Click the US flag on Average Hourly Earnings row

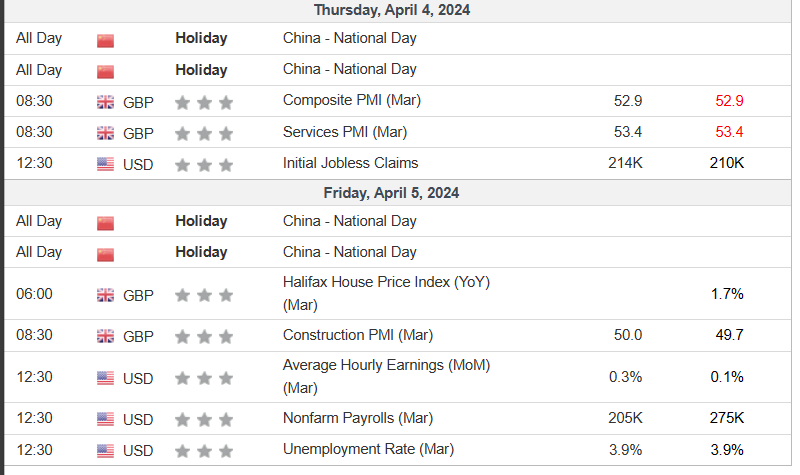point(105,378)
